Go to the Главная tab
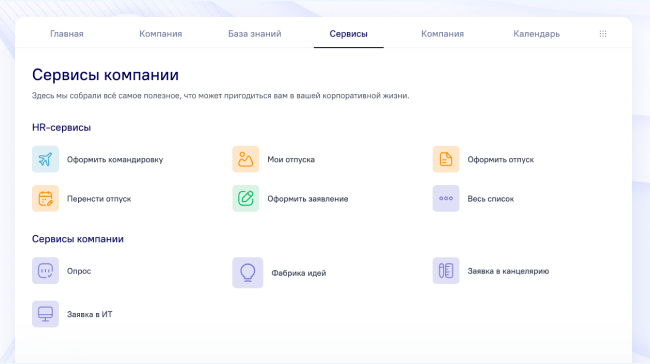Viewport: 650px width, 364px height. (67, 34)
